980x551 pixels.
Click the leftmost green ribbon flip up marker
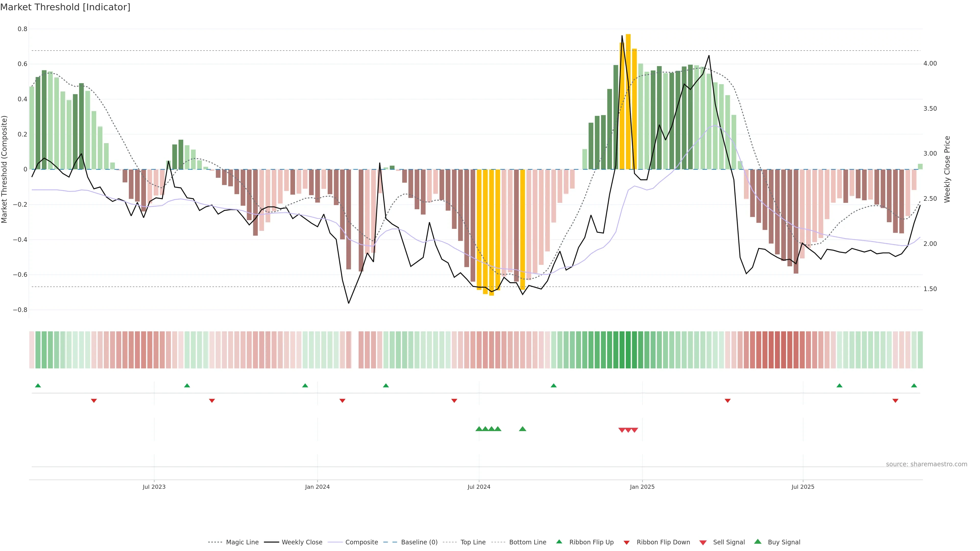pos(38,386)
